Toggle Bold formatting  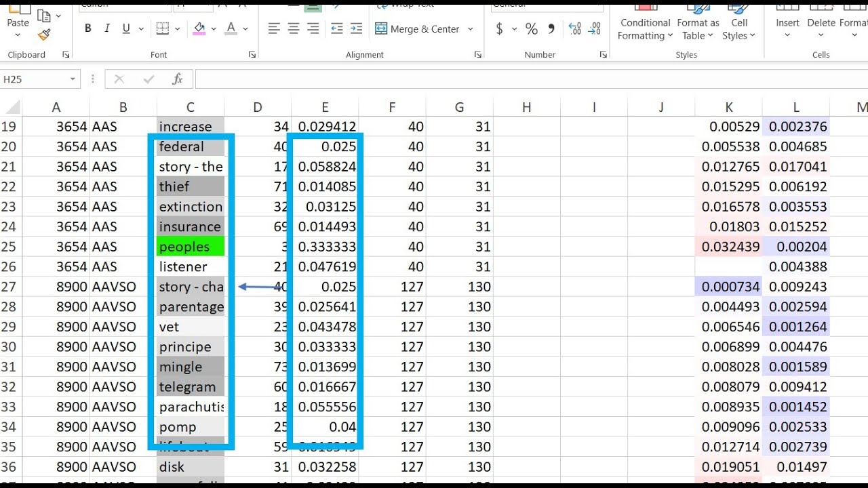(88, 28)
